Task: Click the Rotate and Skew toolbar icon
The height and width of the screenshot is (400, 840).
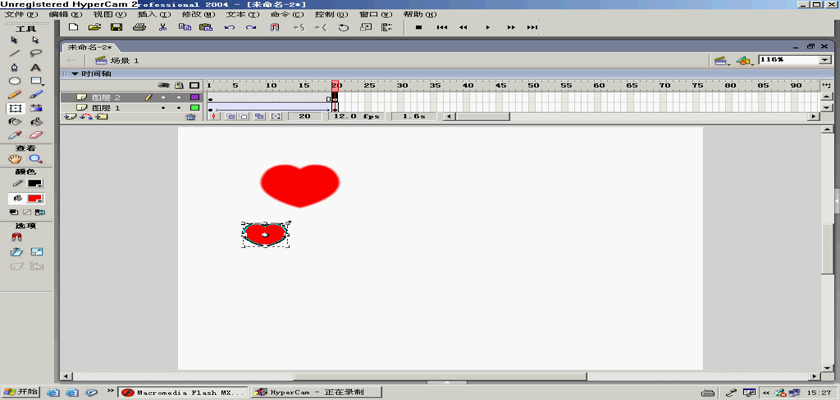Action: (343, 27)
